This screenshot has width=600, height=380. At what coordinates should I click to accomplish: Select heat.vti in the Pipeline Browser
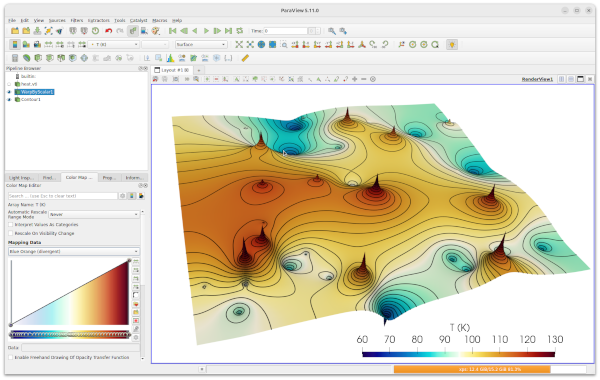tap(29, 84)
